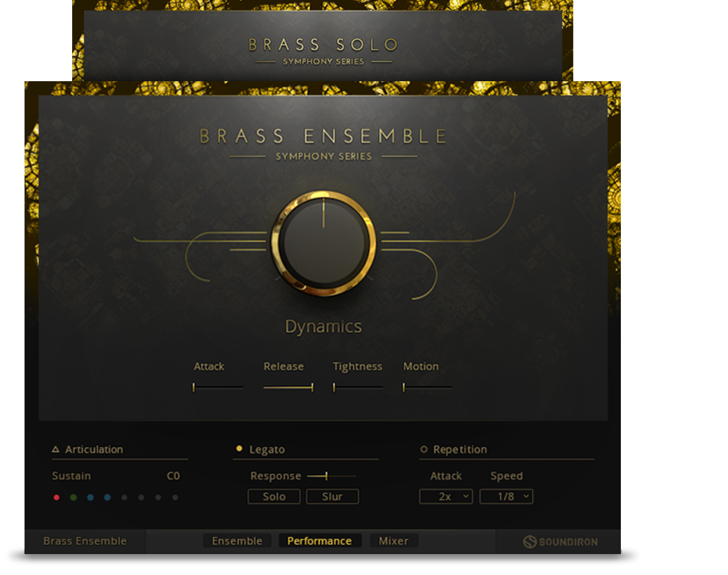Viewport: 728px width, 575px height.
Task: Click the large gold Dynamics knob
Action: [323, 243]
